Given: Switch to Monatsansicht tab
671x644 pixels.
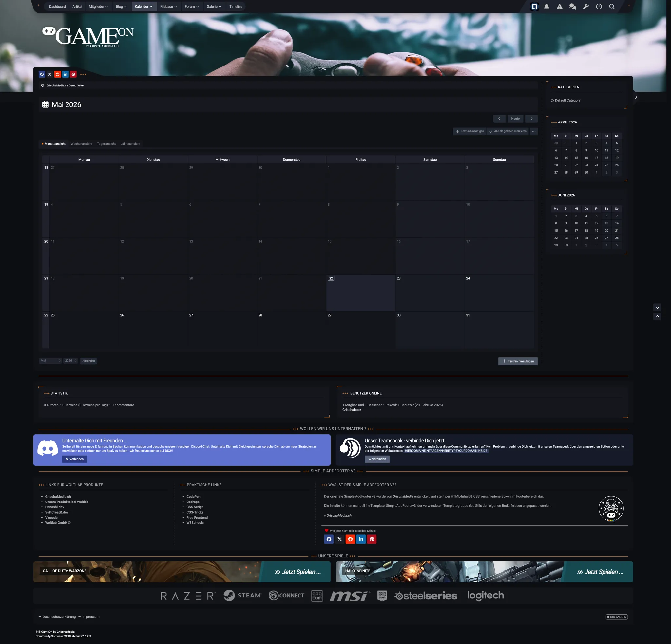Looking at the screenshot, I should tap(53, 144).
